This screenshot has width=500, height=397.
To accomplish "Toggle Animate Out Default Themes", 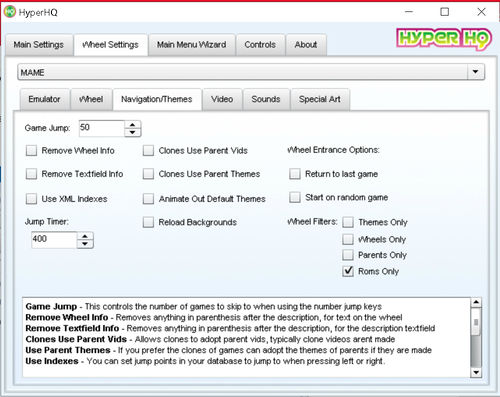I will click(148, 199).
